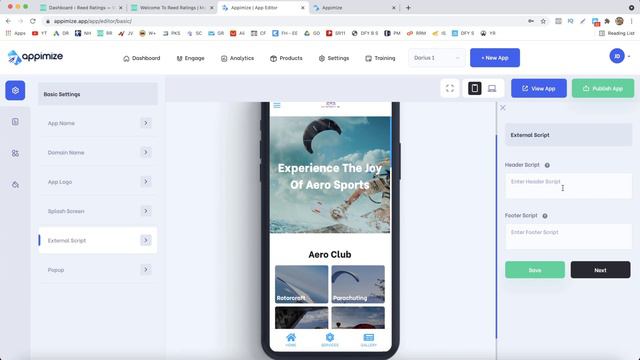Tap the Rotorcraft thumbnail in preview
This screenshot has height=360, width=640.
[x=301, y=284]
